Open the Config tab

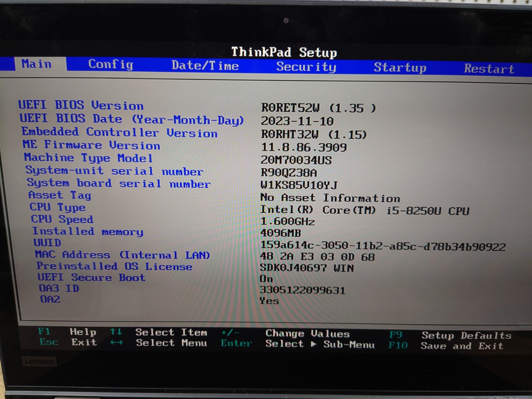111,64
